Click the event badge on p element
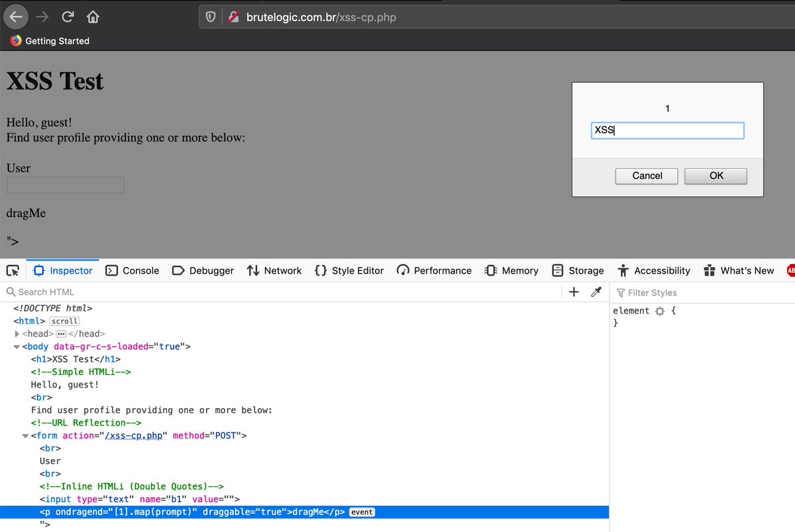The image size is (795, 532). [363, 511]
